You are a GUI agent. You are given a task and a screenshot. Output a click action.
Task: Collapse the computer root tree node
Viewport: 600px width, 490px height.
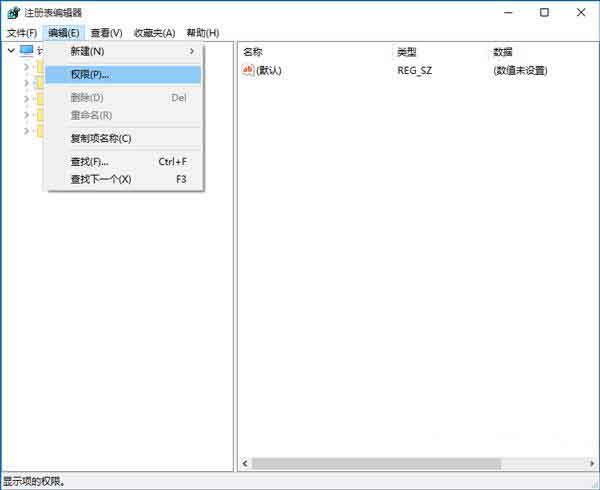click(x=11, y=50)
